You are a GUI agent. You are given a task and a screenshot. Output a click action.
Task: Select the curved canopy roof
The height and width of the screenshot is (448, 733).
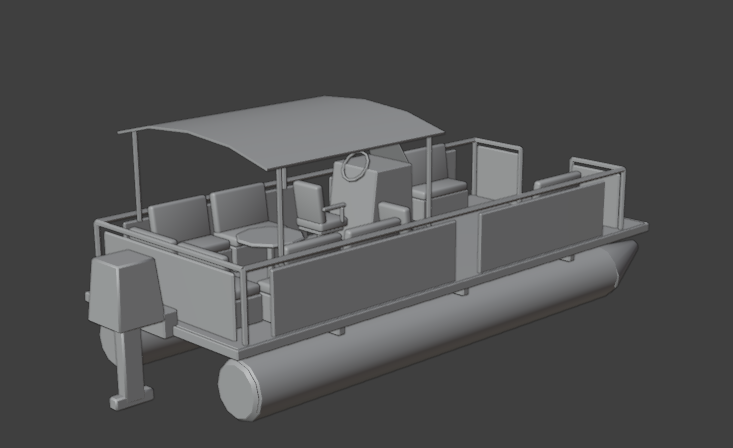point(280,132)
